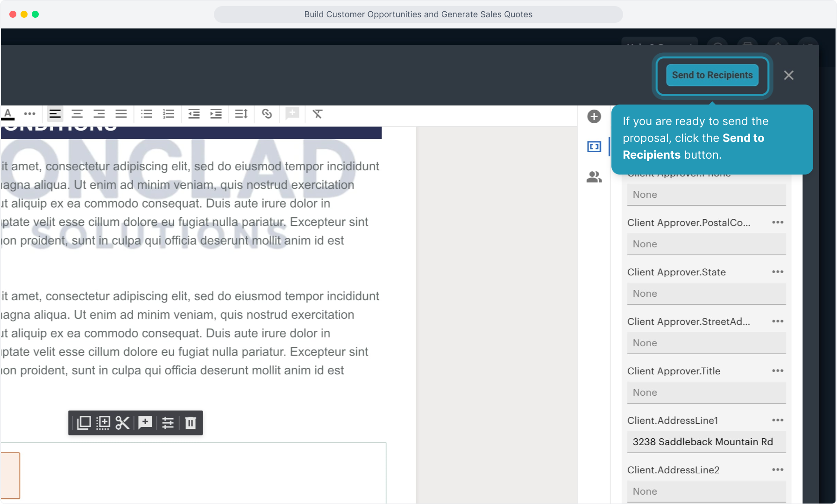Insert a bulleted list
The width and height of the screenshot is (837, 504).
pyautogui.click(x=147, y=114)
